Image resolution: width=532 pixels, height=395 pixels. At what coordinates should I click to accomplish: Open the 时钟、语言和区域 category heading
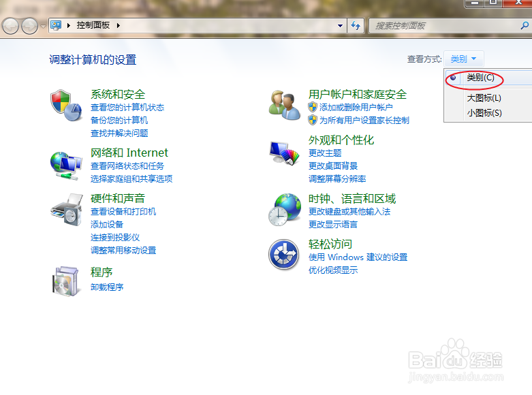coord(352,198)
